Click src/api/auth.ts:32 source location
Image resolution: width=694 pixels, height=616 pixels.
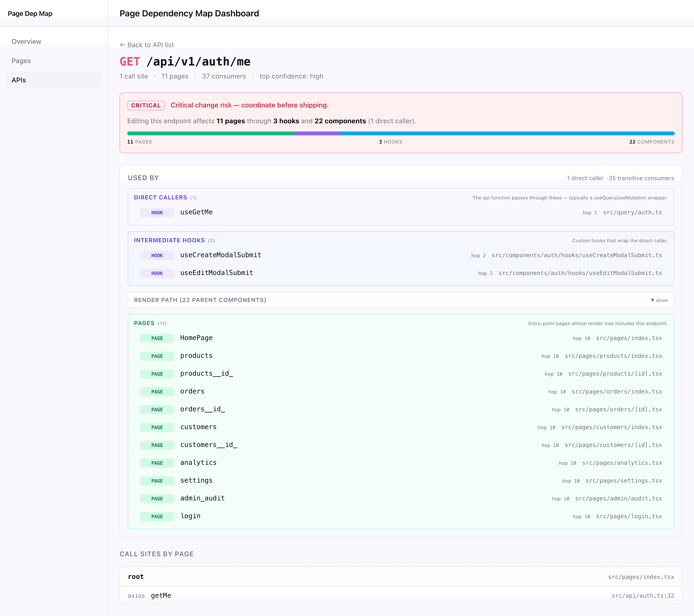coord(642,596)
